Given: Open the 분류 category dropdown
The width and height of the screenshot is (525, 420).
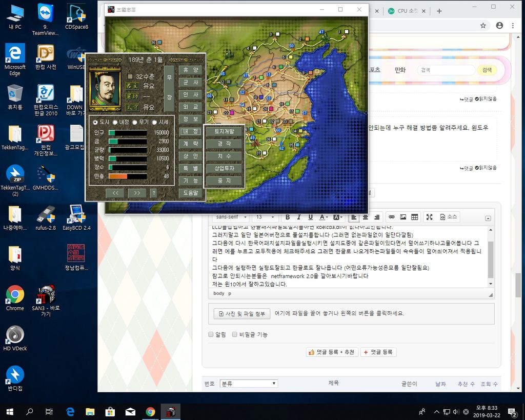Looking at the screenshot, I should click(x=249, y=384).
